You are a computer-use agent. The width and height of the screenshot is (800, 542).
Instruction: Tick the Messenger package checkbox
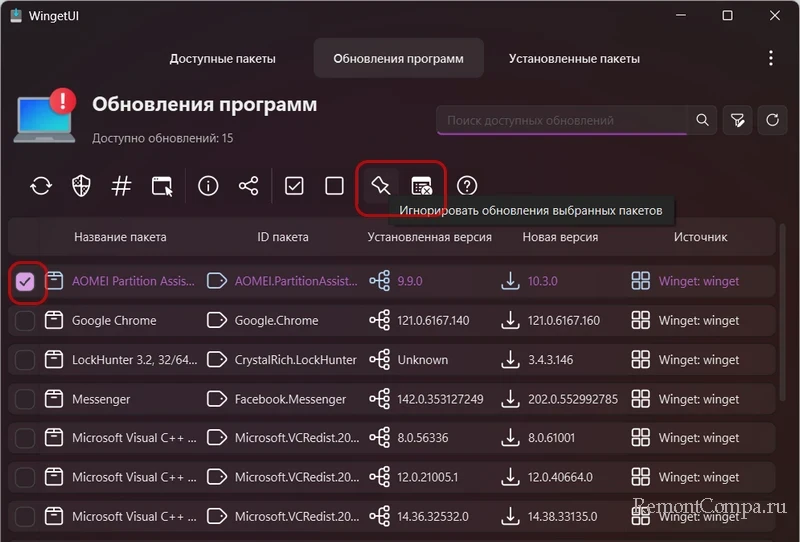point(25,399)
